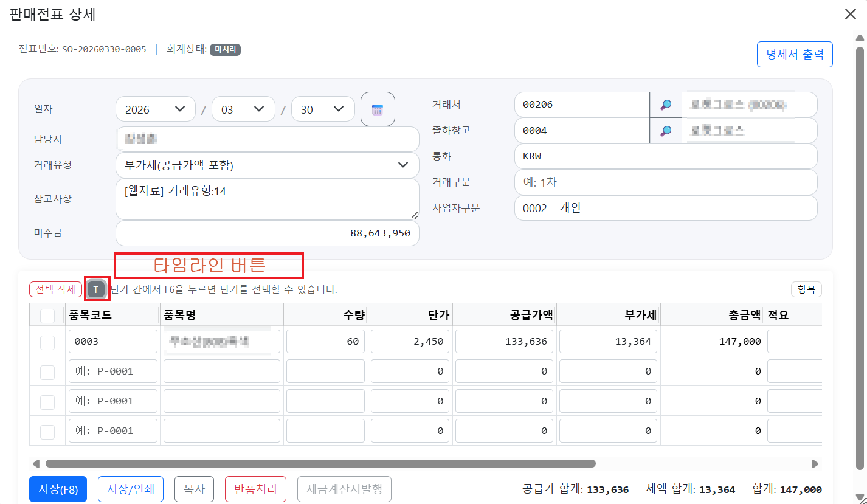Click the 참고사항 textarea with [웹자료] 거래유형:14
Viewport: 867px width, 504px height.
coord(268,199)
